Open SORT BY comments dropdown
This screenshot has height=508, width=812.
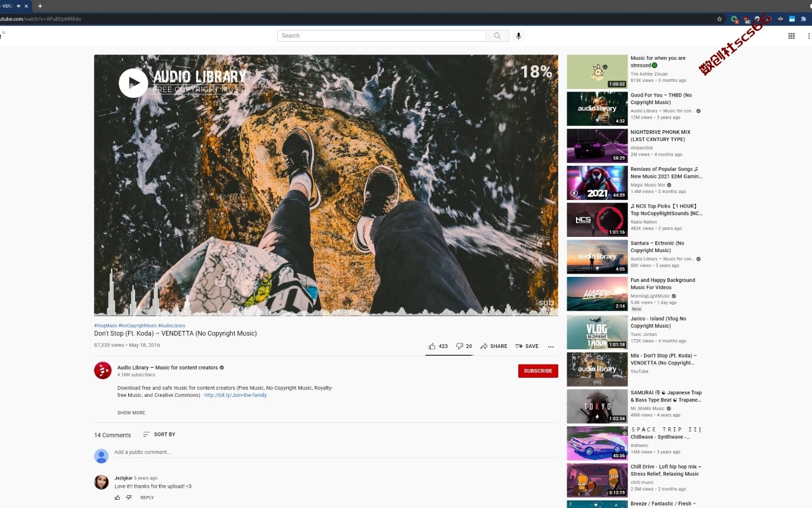click(159, 434)
